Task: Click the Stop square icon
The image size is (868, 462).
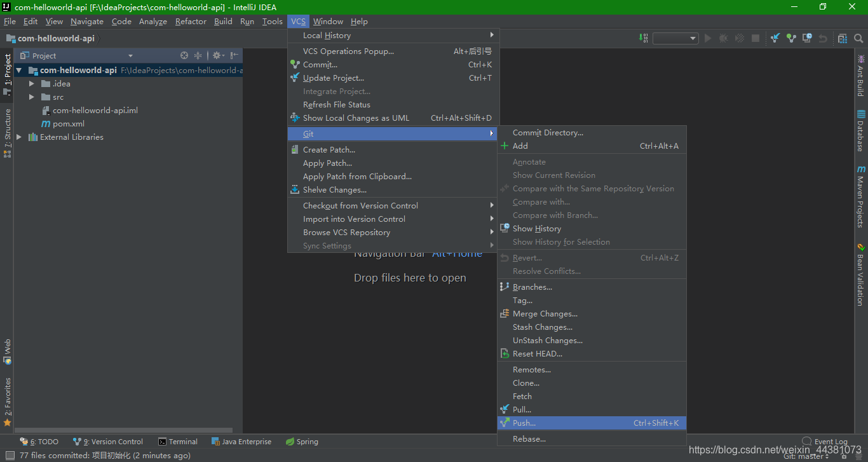Action: [756, 38]
